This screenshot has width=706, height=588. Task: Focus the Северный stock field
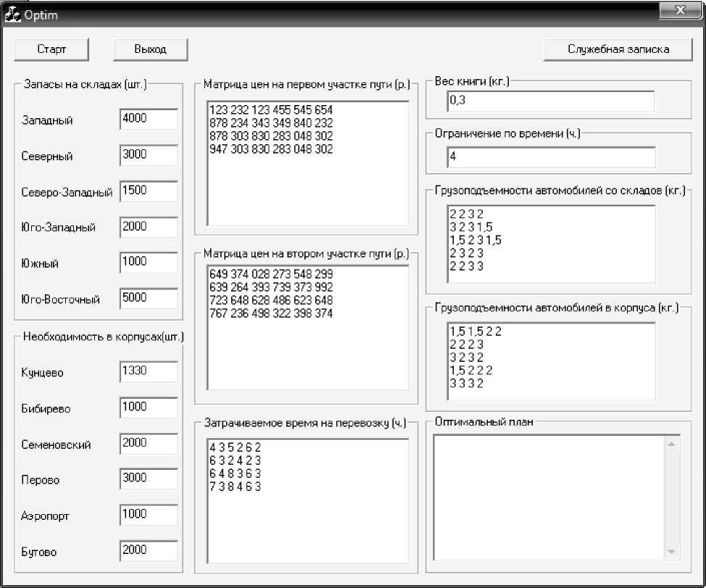tap(149, 155)
